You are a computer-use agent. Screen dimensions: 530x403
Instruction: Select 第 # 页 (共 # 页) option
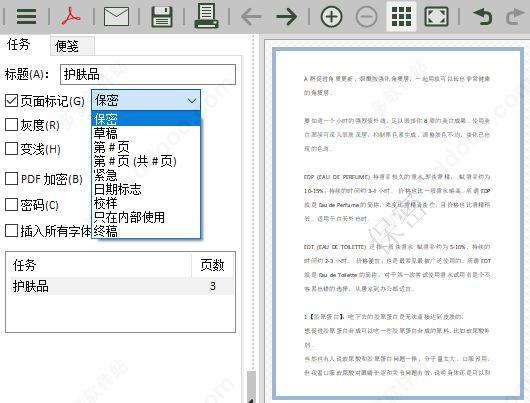pos(146,161)
